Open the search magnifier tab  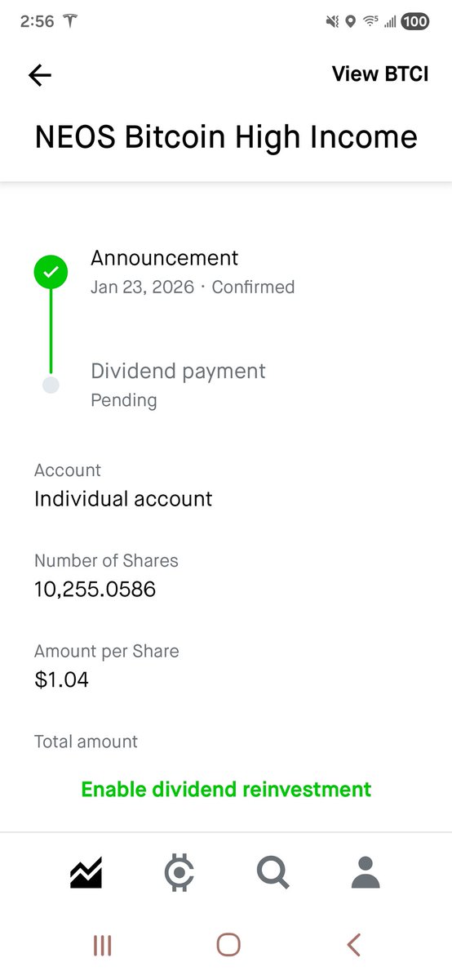tap(273, 873)
